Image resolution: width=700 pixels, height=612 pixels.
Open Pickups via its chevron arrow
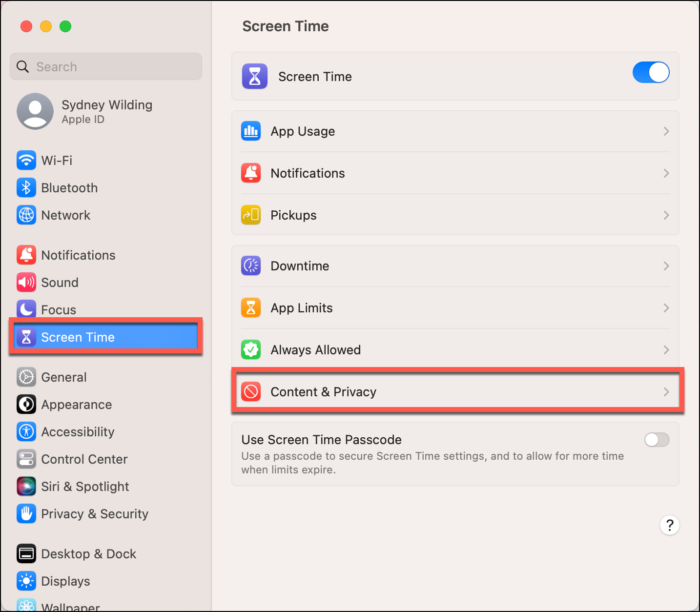[x=666, y=215]
